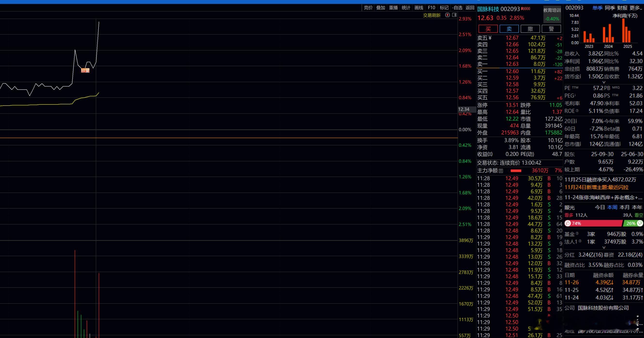Viewport: 644px width, 338px height.
Task: Open the list icon next to 主力净额
Action: pos(501,171)
